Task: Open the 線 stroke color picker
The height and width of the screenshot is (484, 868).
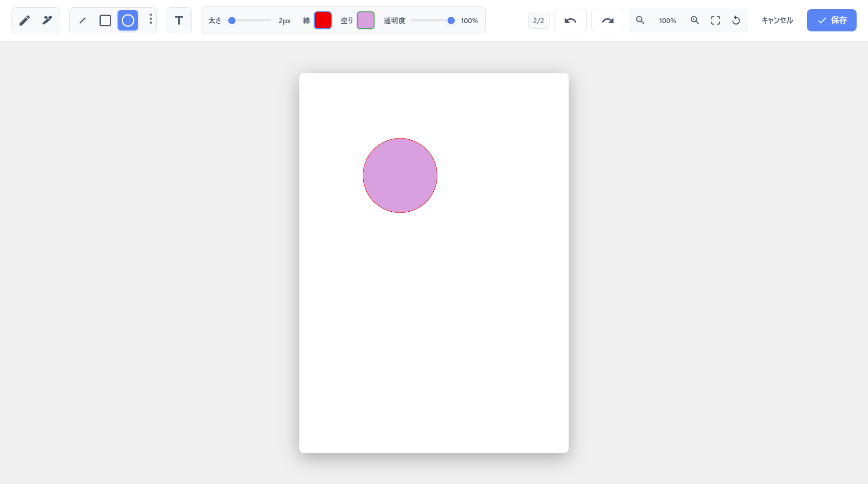Action: (323, 20)
